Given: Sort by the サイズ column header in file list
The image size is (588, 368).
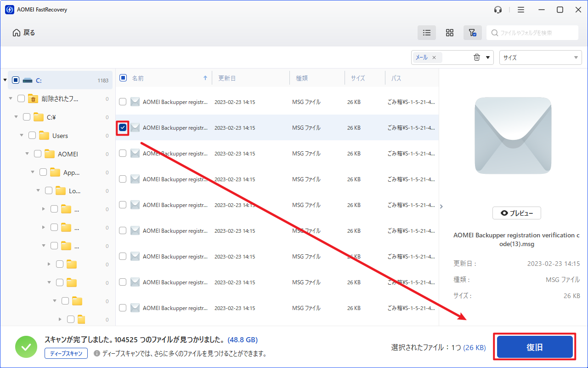Looking at the screenshot, I should pyautogui.click(x=358, y=78).
